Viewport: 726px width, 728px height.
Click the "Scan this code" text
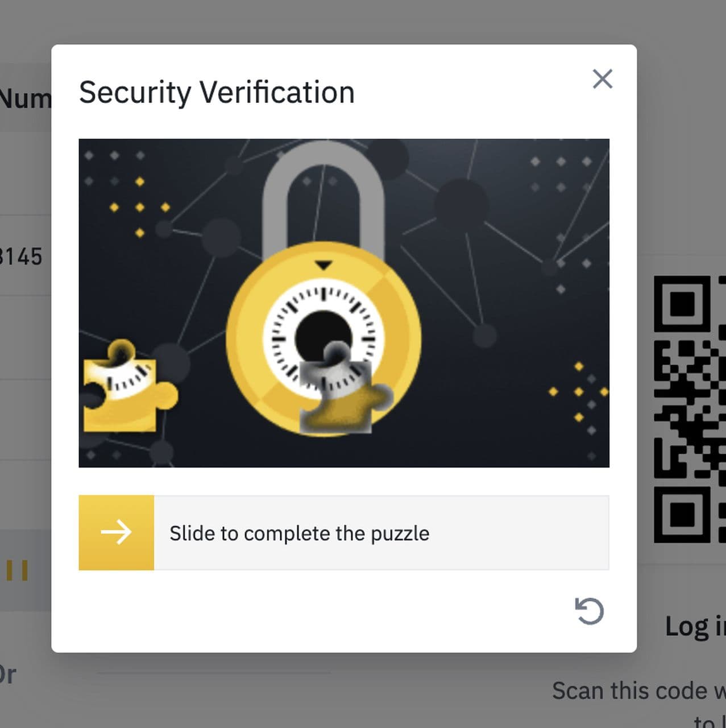point(638,690)
